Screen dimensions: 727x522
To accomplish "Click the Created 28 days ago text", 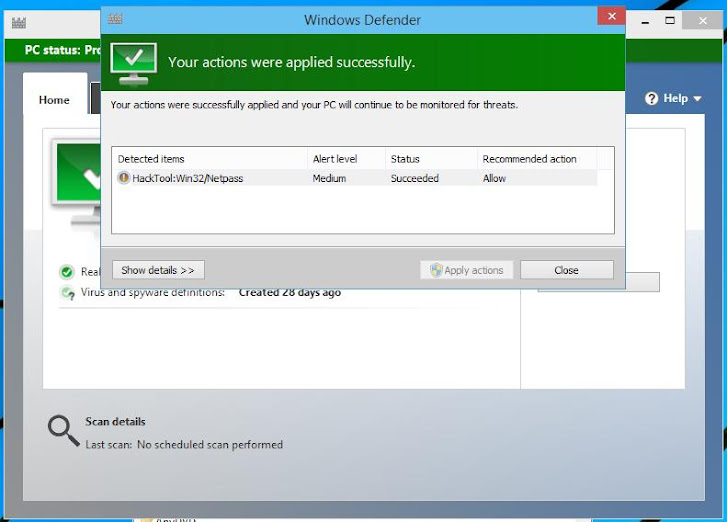I will pyautogui.click(x=290, y=292).
